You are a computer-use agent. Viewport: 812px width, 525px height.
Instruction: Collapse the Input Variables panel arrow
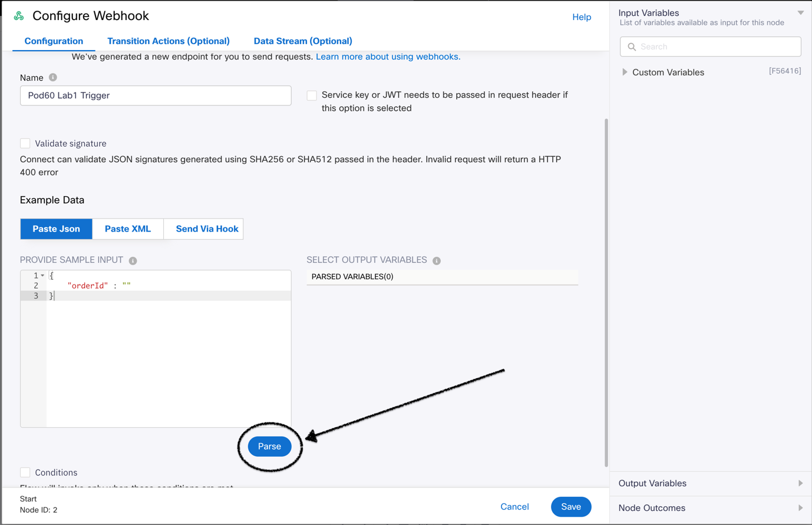click(x=801, y=12)
